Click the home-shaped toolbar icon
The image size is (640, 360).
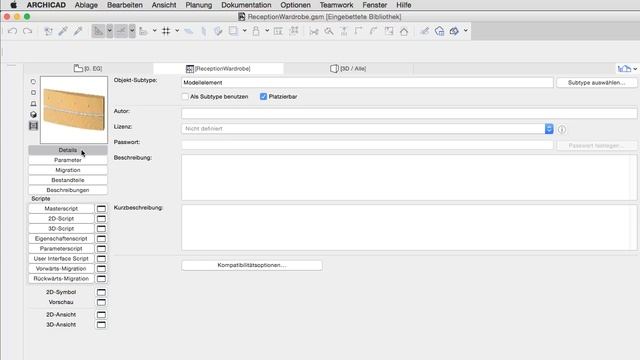(404, 31)
